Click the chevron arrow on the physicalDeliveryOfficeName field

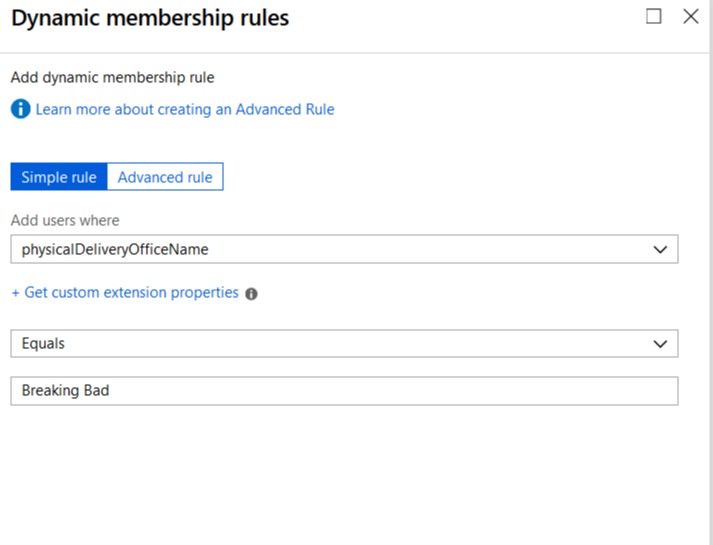660,249
